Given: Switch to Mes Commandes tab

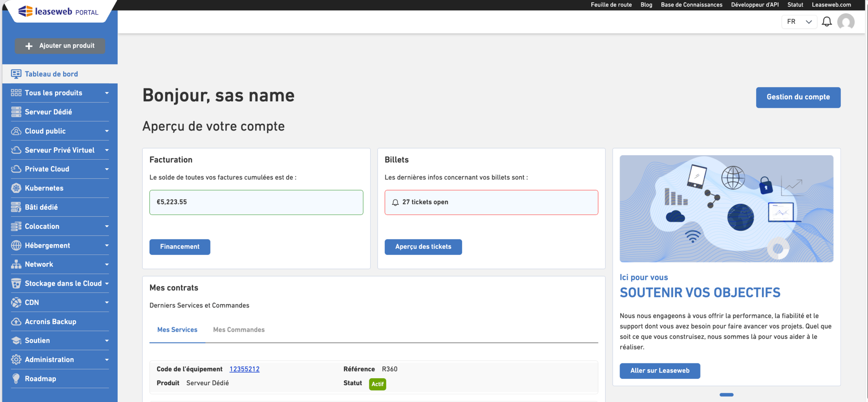Looking at the screenshot, I should [239, 330].
